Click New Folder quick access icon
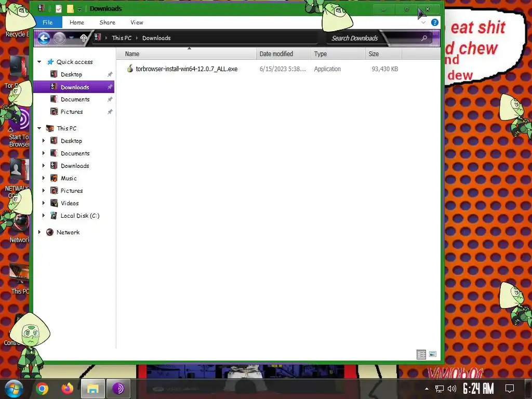Image resolution: width=532 pixels, height=399 pixels. (x=70, y=9)
